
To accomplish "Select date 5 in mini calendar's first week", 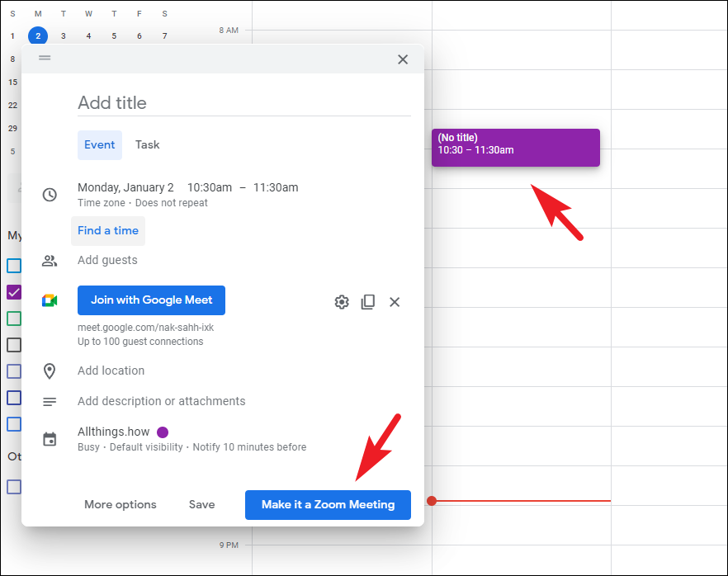I will (x=114, y=36).
